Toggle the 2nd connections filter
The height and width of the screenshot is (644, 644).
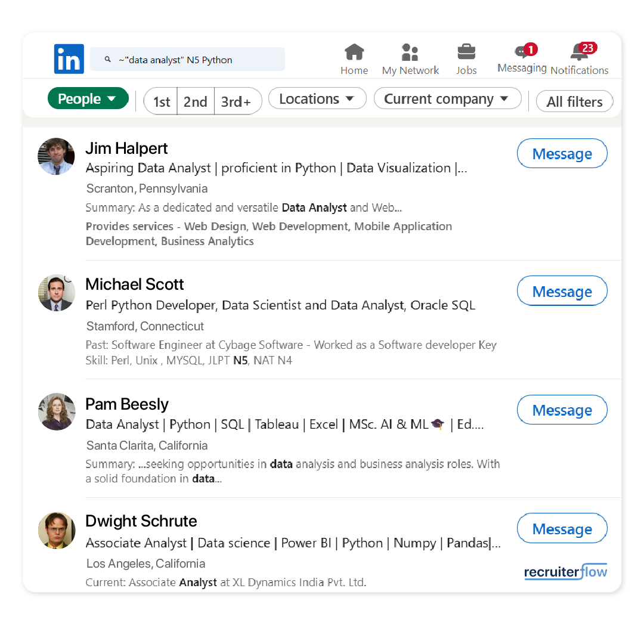coord(195,102)
